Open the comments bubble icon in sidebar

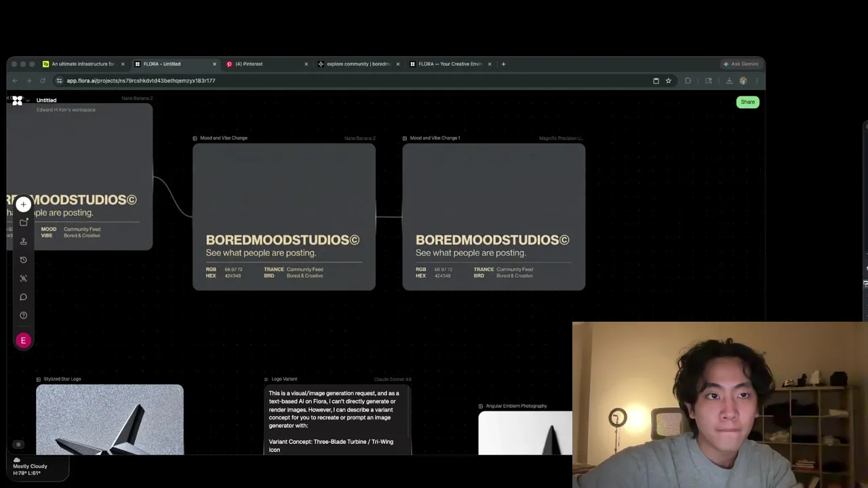23,297
